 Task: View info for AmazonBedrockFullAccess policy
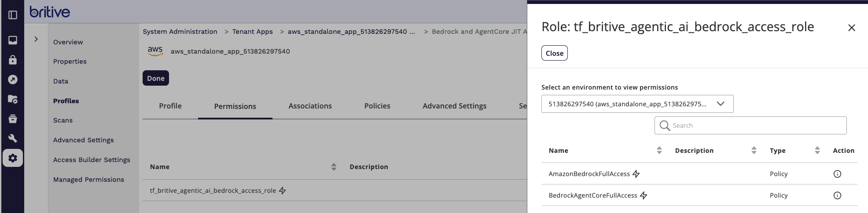tap(837, 174)
